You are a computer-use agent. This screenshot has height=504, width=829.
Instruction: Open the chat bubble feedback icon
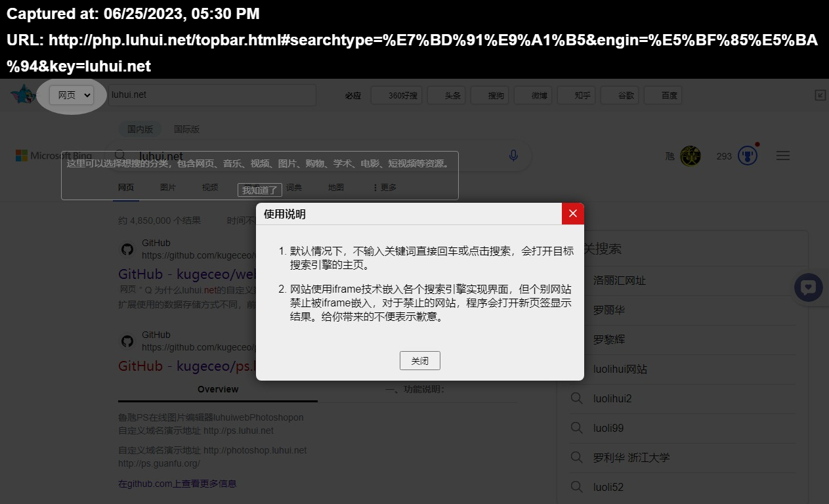click(x=809, y=287)
